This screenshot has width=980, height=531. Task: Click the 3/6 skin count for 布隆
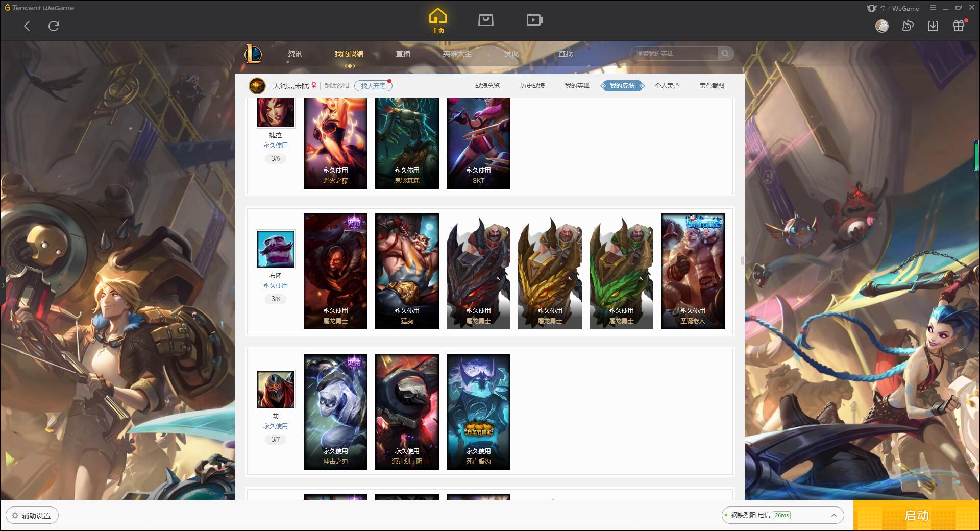coord(276,299)
